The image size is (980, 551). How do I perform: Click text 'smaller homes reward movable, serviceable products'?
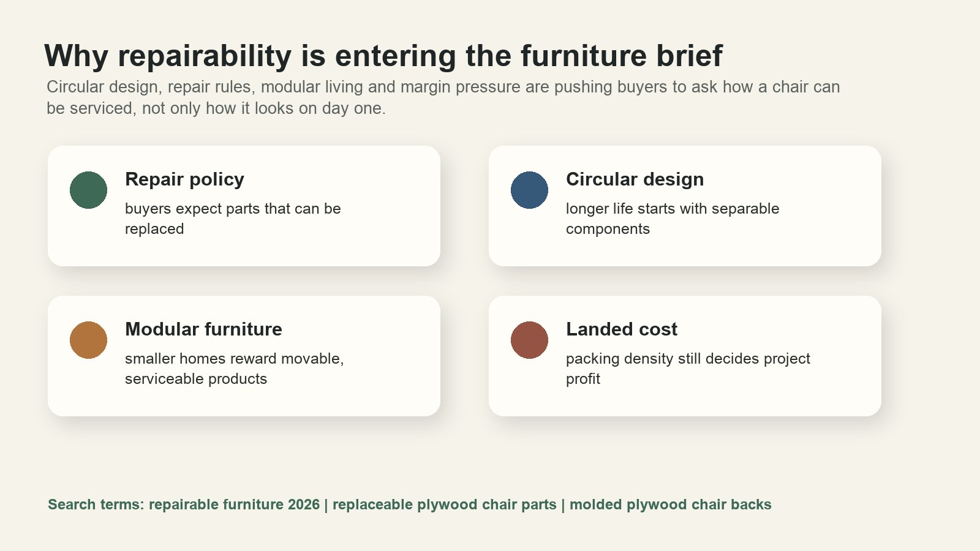coord(234,369)
